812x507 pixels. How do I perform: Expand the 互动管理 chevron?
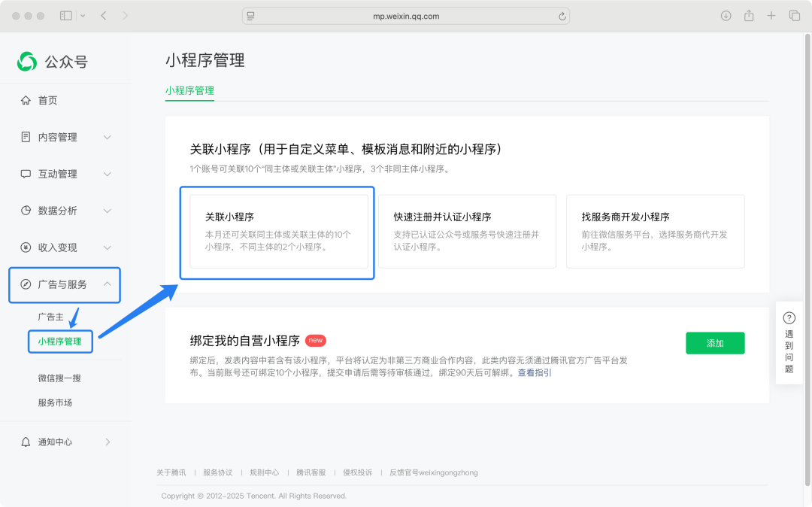(x=108, y=174)
